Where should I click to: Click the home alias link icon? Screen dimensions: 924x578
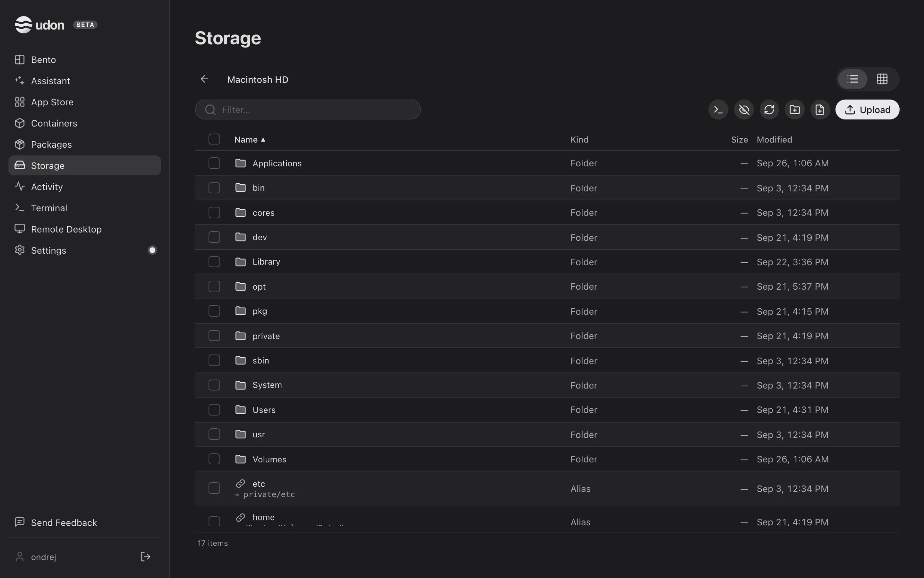(x=241, y=517)
